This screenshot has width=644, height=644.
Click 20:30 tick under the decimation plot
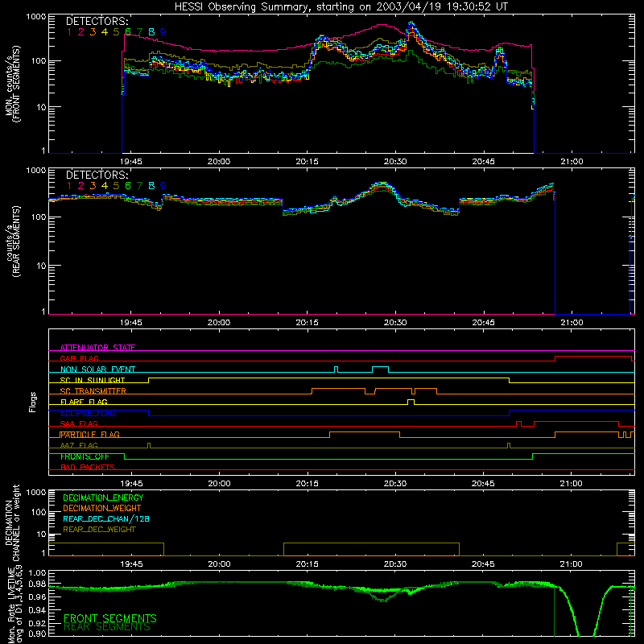click(x=395, y=564)
